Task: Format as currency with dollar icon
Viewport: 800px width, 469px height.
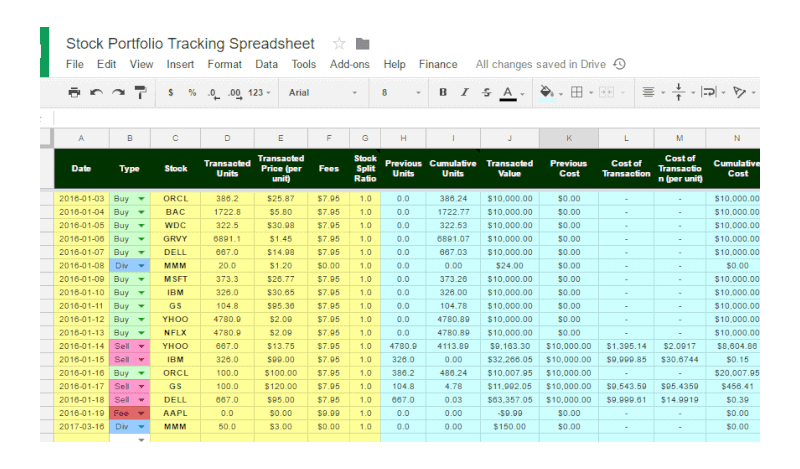Action: coord(170,92)
